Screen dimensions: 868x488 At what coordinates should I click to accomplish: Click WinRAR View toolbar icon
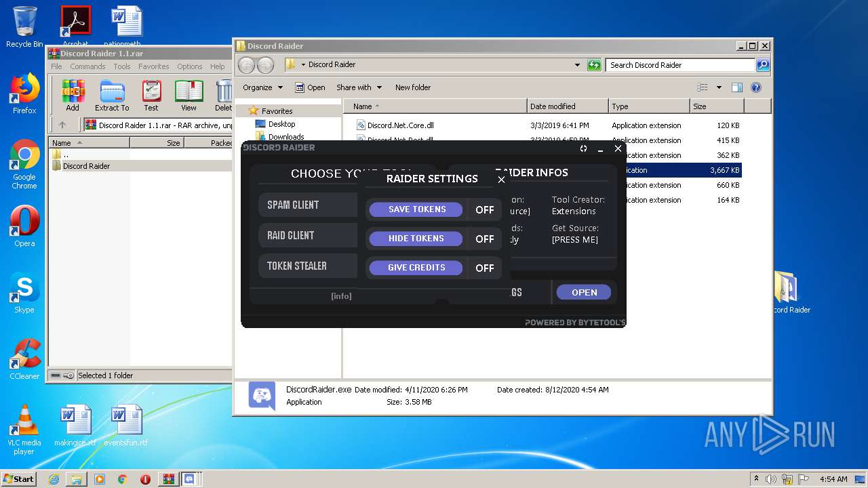click(x=189, y=96)
